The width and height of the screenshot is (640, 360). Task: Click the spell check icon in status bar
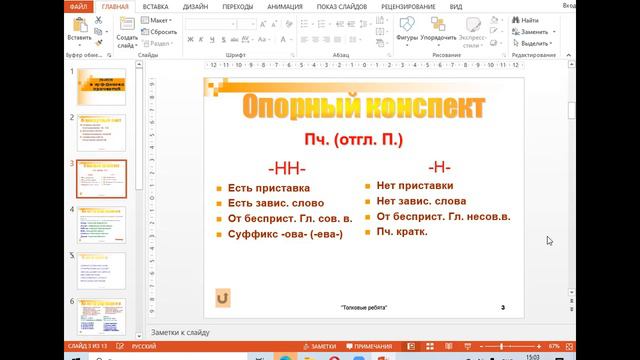pyautogui.click(x=120, y=346)
